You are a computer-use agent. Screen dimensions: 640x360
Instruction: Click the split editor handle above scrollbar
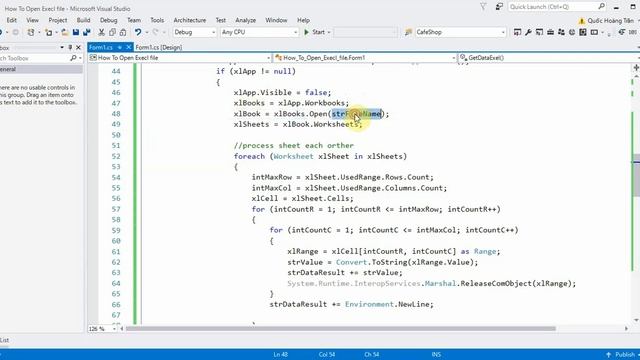636,67
